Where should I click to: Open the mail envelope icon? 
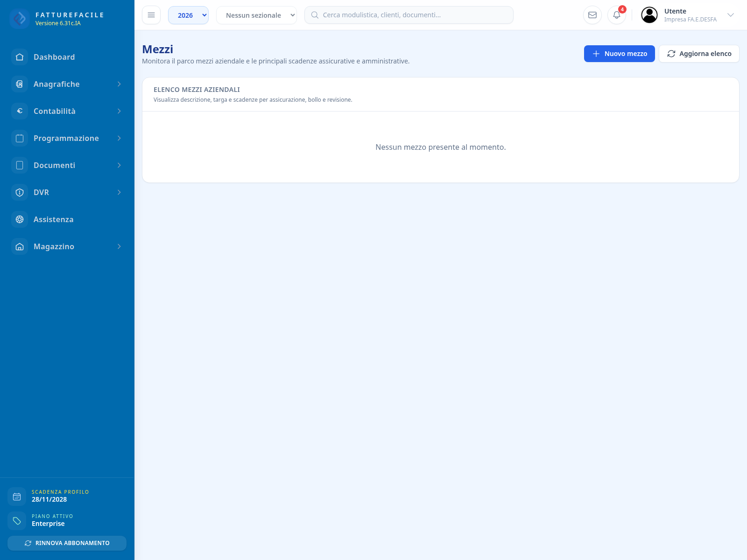point(592,15)
